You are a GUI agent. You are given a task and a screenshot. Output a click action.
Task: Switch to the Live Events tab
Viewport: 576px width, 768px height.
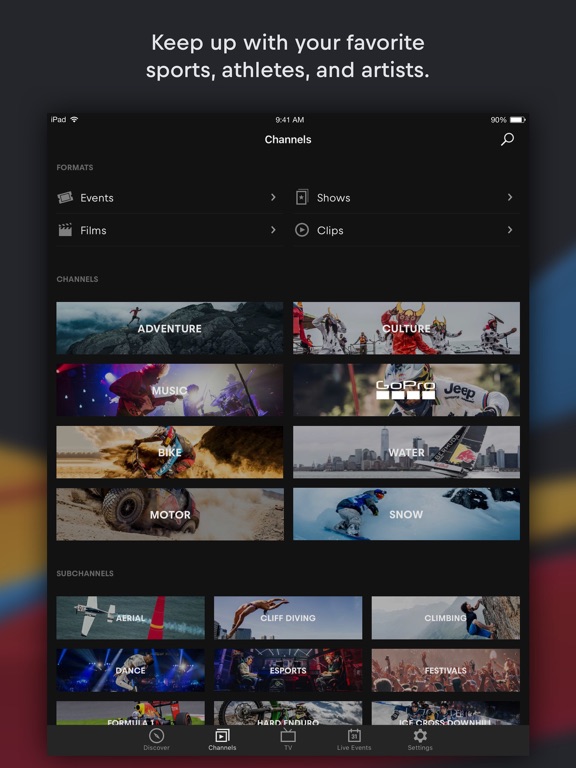pos(354,740)
